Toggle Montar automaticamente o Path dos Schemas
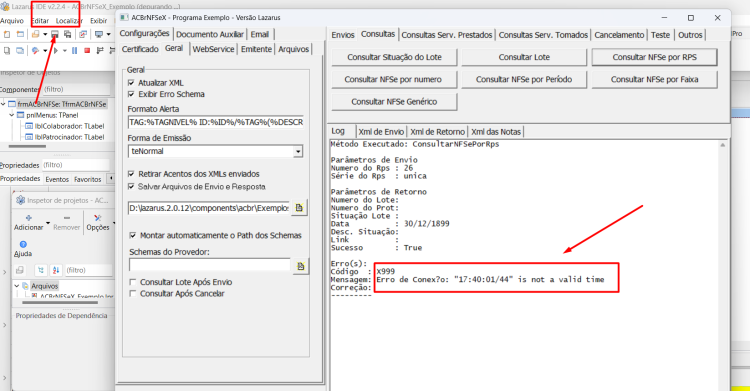Screen dimensions: 750x391 click(x=133, y=235)
